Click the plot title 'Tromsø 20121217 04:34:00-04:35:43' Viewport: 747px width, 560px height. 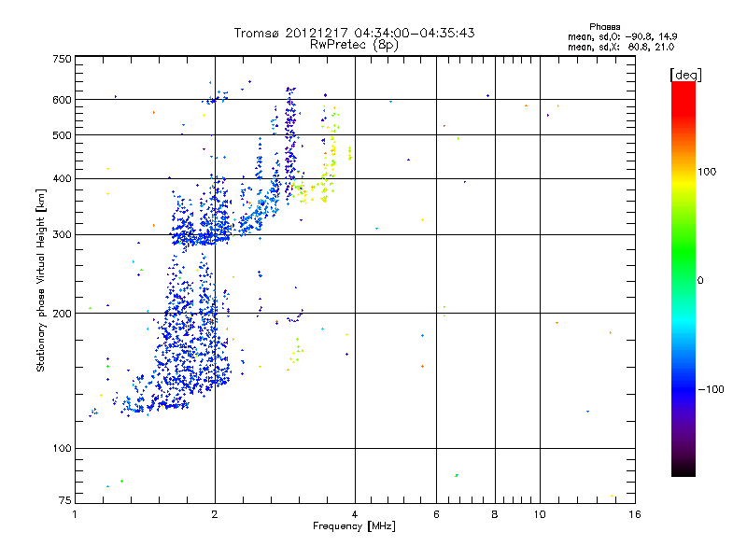[354, 33]
